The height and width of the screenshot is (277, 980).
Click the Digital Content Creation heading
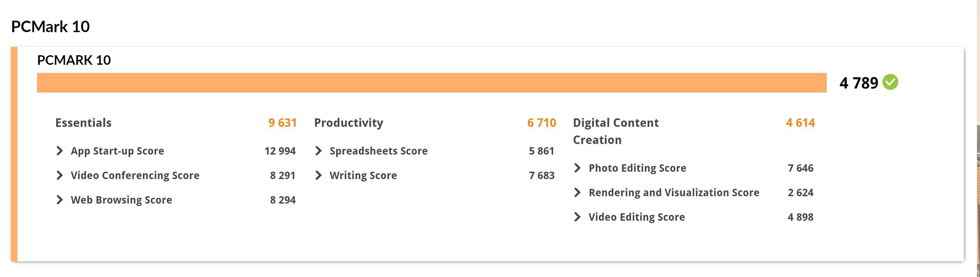point(615,131)
